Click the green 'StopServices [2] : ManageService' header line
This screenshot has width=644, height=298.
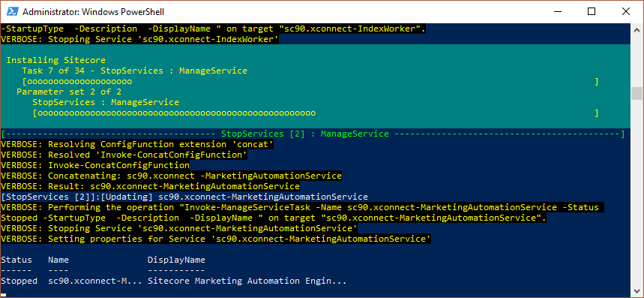pos(313,134)
